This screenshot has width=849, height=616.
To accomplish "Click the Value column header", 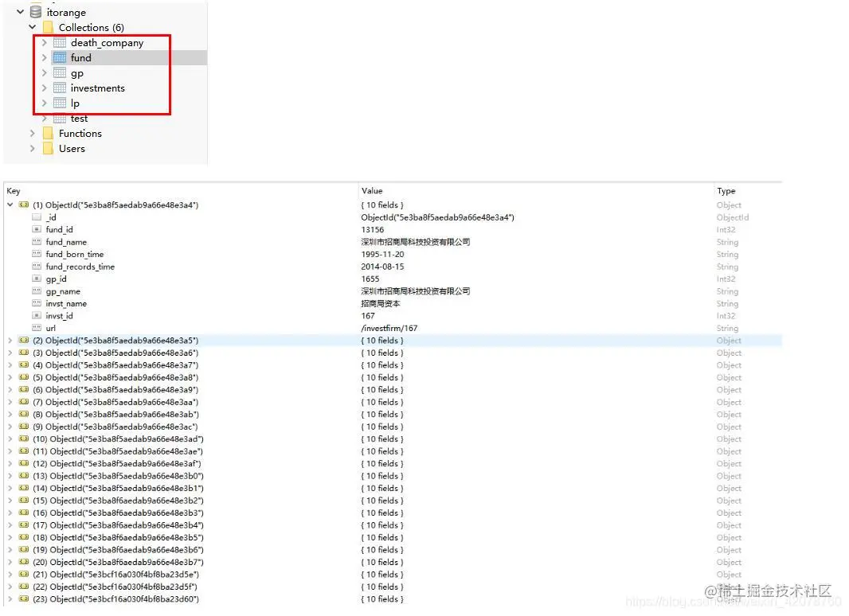I will point(372,190).
